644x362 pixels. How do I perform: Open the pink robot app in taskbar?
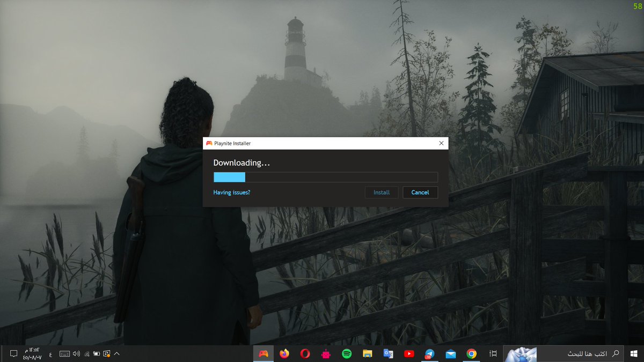(x=326, y=353)
